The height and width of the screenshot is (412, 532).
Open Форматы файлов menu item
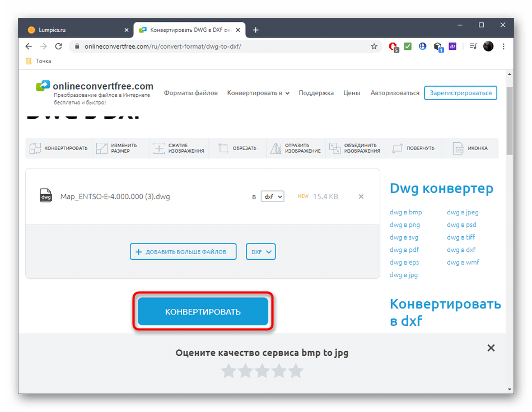190,93
